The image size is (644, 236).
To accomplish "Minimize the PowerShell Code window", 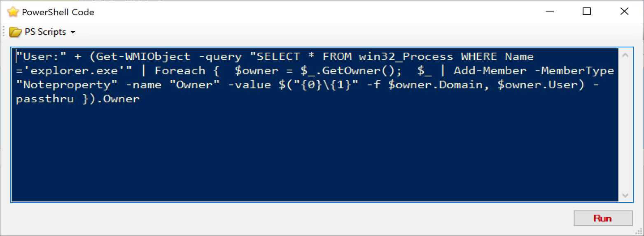I will point(550,12).
